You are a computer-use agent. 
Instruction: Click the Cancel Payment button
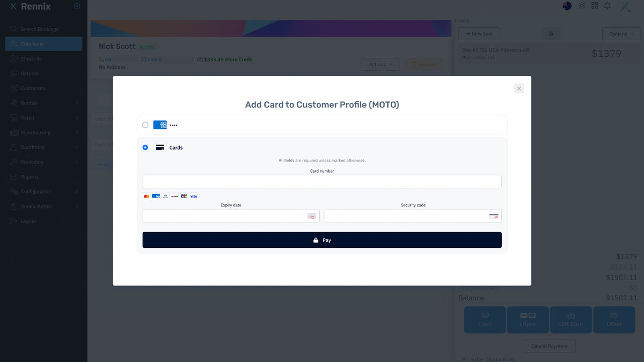tap(550, 346)
